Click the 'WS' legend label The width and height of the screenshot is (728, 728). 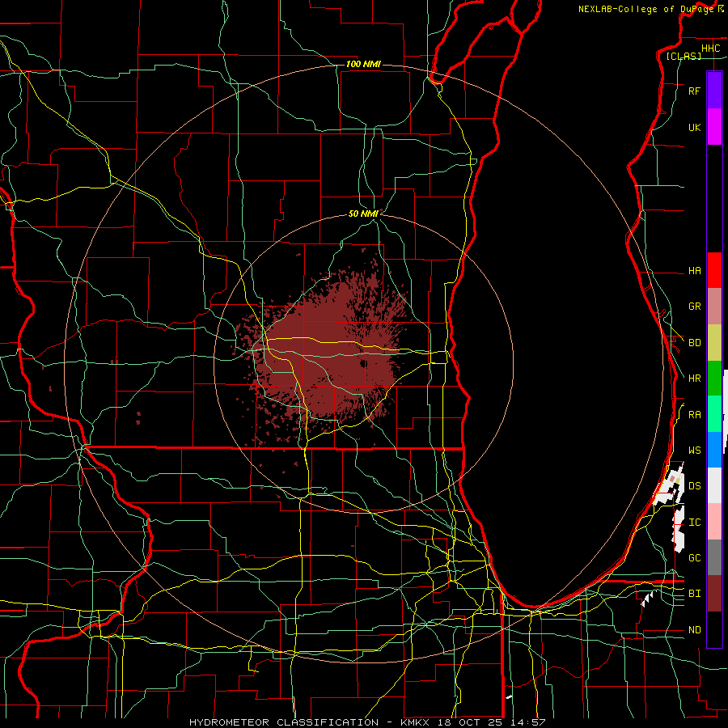point(694,451)
